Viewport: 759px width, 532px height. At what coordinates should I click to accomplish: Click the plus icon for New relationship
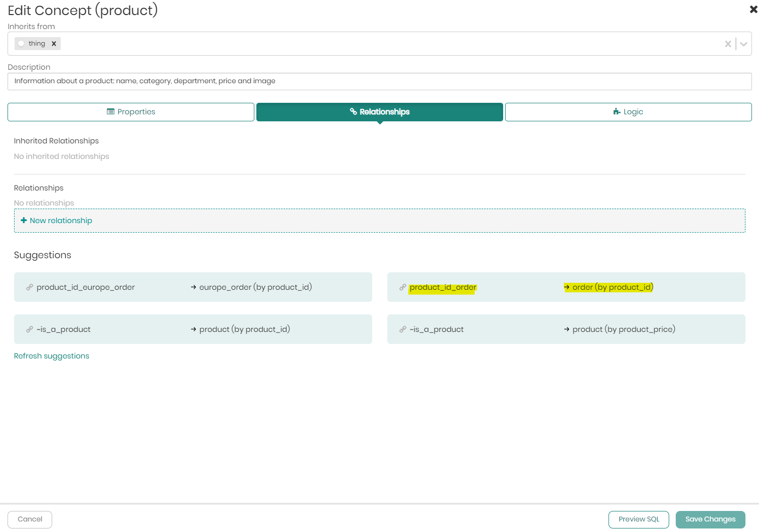[x=24, y=221]
